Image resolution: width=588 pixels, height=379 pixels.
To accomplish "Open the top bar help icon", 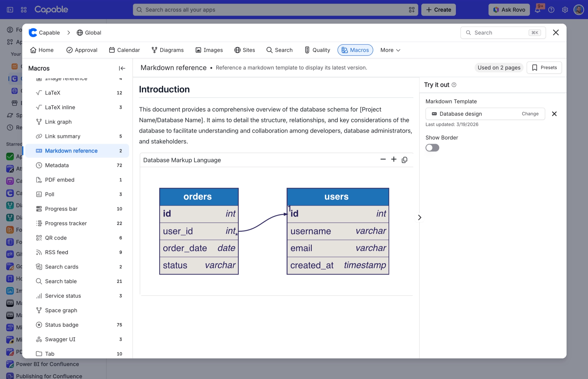I will (551, 10).
